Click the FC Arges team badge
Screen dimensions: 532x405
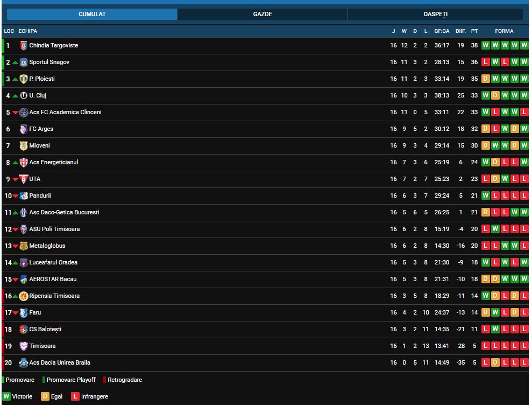(24, 129)
